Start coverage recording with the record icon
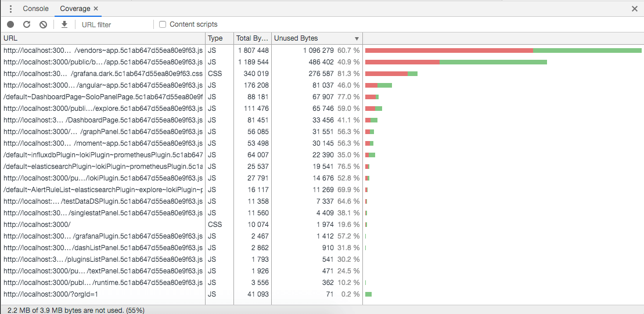The width and height of the screenshot is (644, 314). coord(10,24)
